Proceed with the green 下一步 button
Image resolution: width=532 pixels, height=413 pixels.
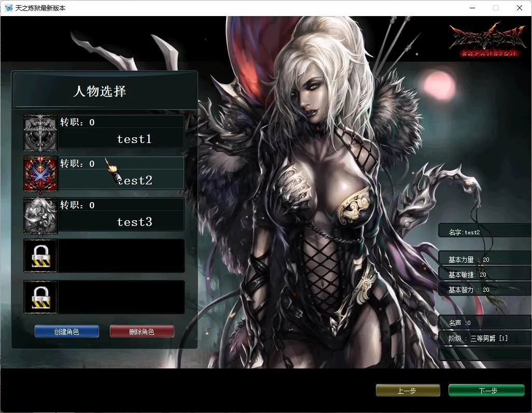click(486, 390)
